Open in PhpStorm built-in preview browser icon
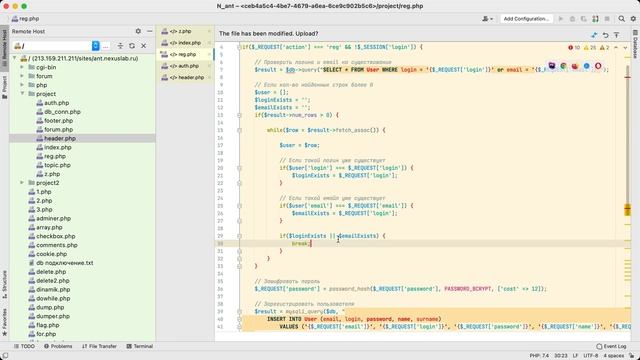 (552, 66)
